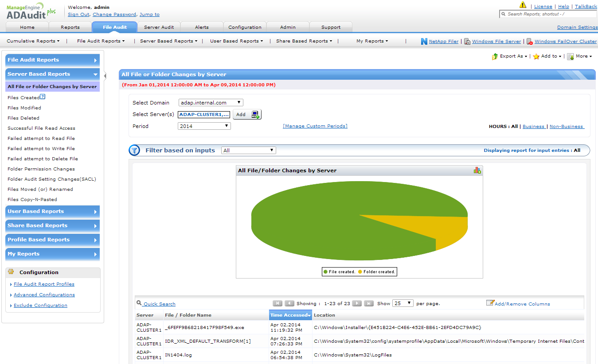Screen dimensions: 598x364
Task: Expand the User Based Reports section
Action: click(x=52, y=212)
